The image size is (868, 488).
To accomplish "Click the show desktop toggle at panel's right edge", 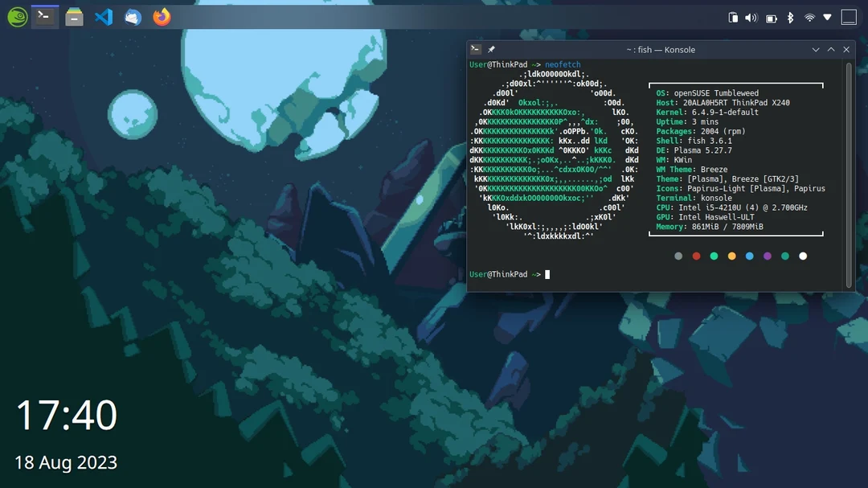I will coord(848,16).
